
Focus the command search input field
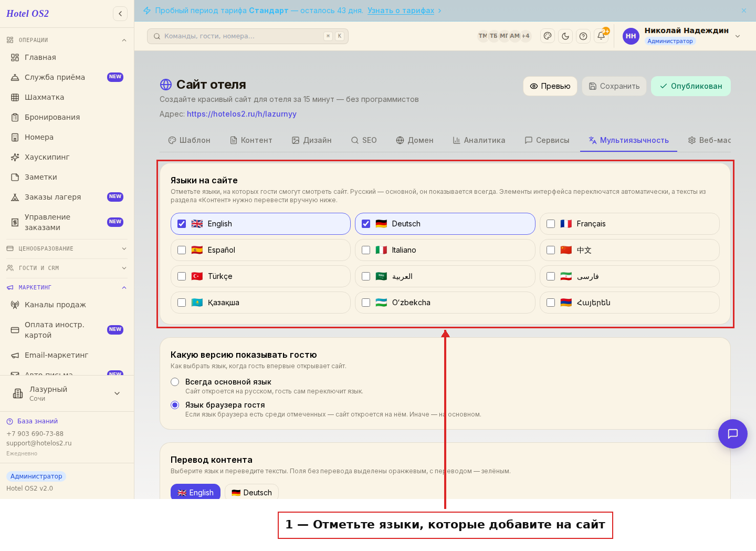point(248,36)
